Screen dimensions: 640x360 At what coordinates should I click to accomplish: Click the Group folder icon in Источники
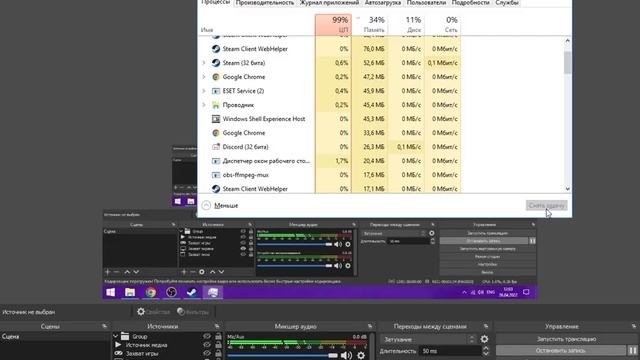[x=125, y=336]
